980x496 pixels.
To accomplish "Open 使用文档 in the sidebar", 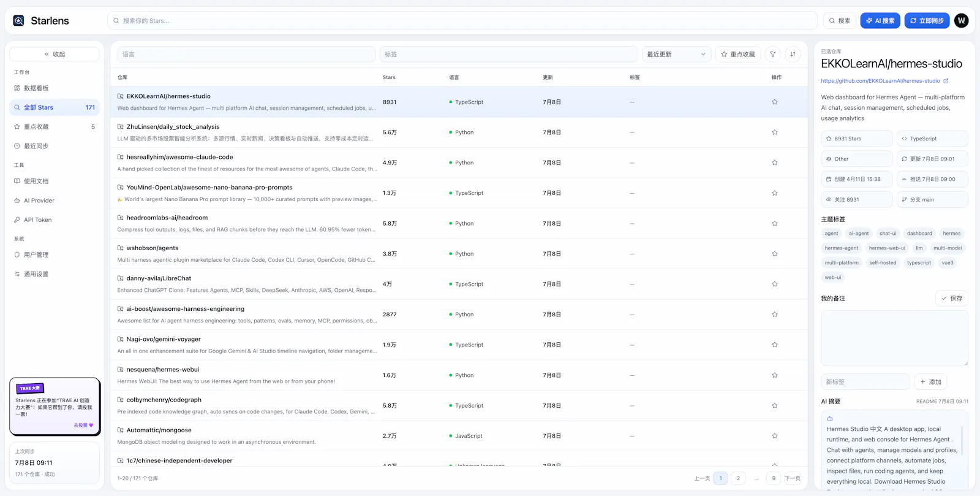I will (55, 181).
